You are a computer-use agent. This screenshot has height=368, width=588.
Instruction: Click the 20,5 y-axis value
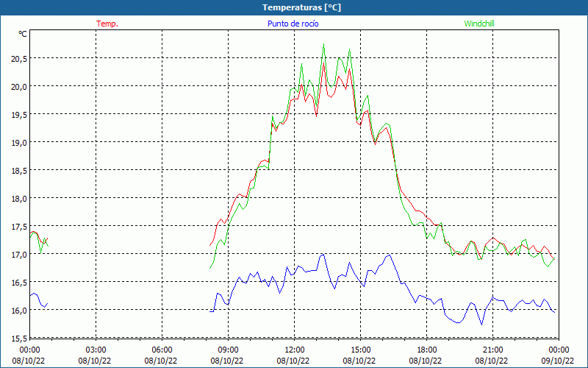click(x=18, y=59)
